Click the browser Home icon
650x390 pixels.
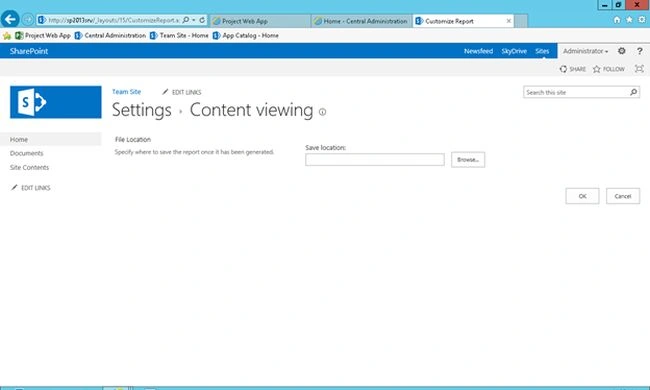point(617,20)
